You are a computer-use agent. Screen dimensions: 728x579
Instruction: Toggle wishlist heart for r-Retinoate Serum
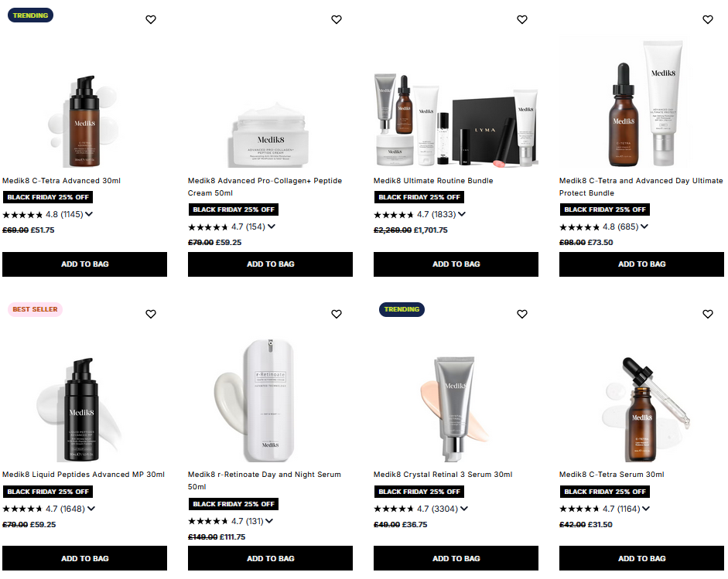click(336, 314)
